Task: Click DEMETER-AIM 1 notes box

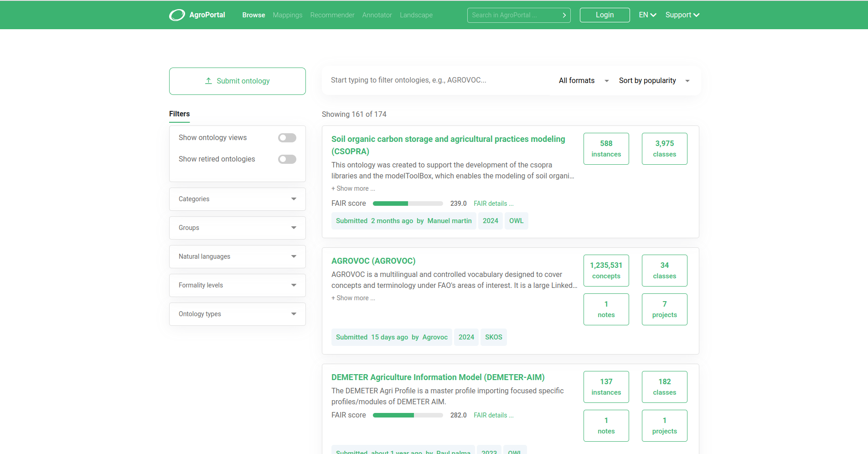Action: point(606,426)
